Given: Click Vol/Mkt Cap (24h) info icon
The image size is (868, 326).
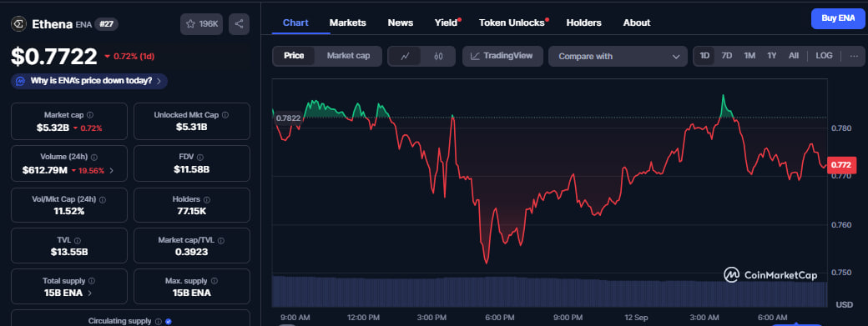Looking at the screenshot, I should (102, 199).
